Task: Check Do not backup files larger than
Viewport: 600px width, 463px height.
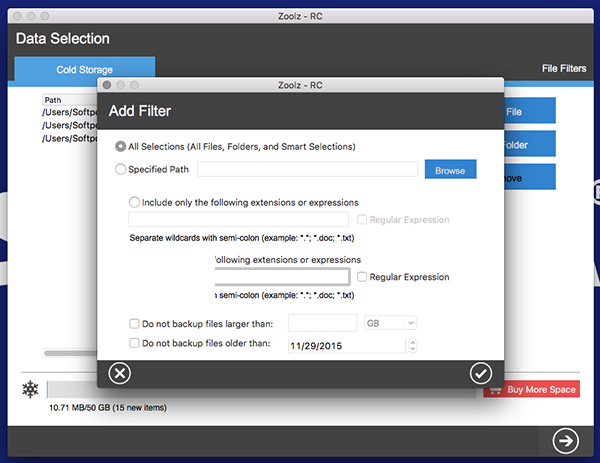Action: pyautogui.click(x=134, y=324)
